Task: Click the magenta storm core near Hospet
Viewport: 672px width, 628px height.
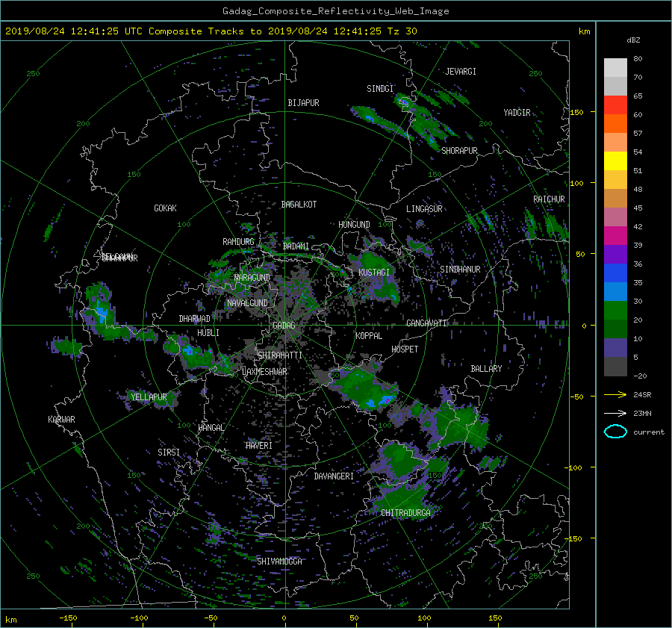Action: 387,400
